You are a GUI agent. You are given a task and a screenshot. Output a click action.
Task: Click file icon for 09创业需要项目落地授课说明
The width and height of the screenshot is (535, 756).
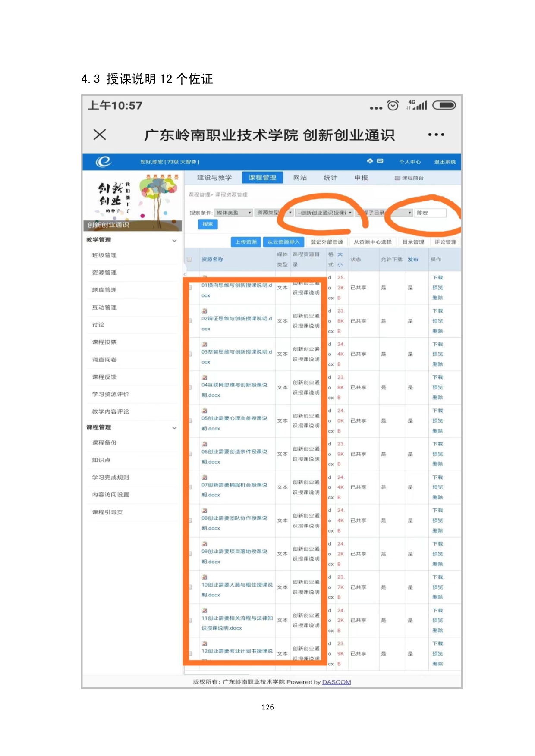[205, 544]
